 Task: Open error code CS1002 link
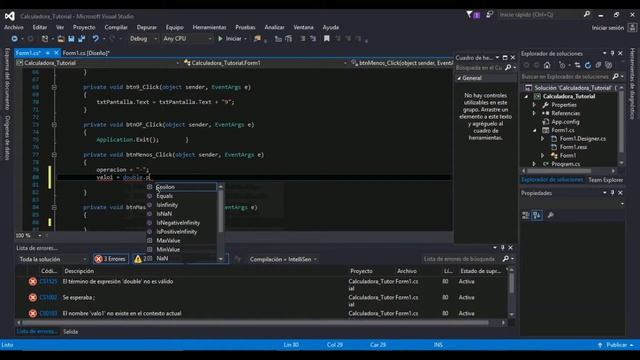pos(49,298)
